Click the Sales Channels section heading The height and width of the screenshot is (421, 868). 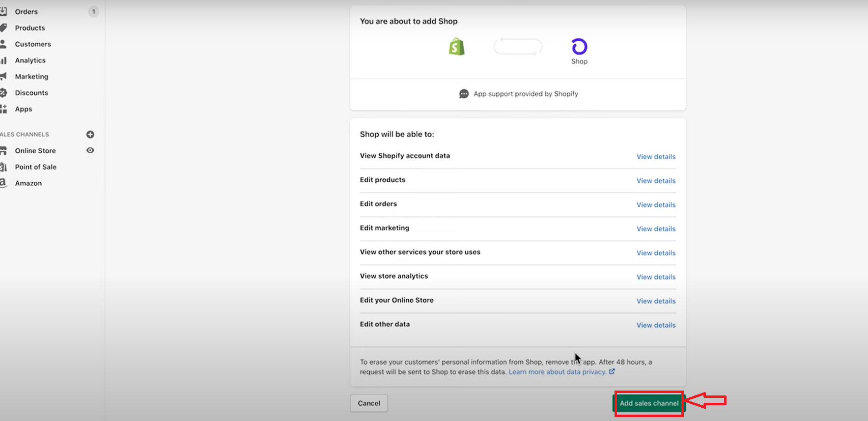click(x=25, y=134)
